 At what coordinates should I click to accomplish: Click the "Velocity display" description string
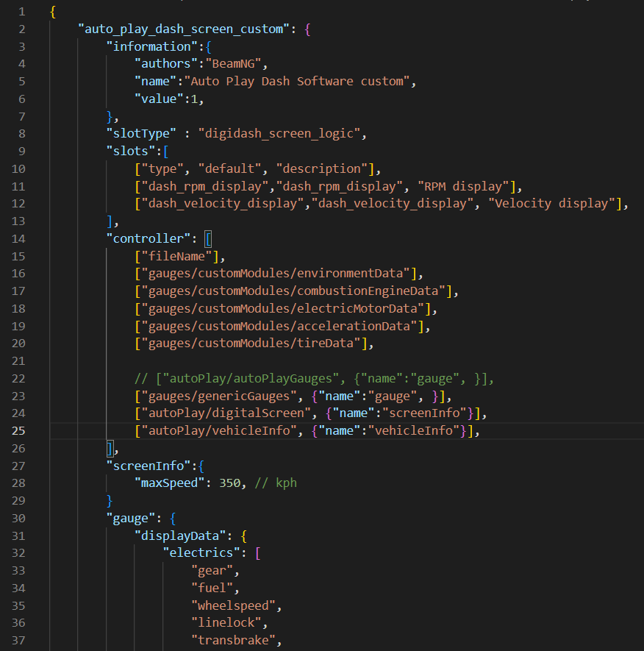(552, 204)
